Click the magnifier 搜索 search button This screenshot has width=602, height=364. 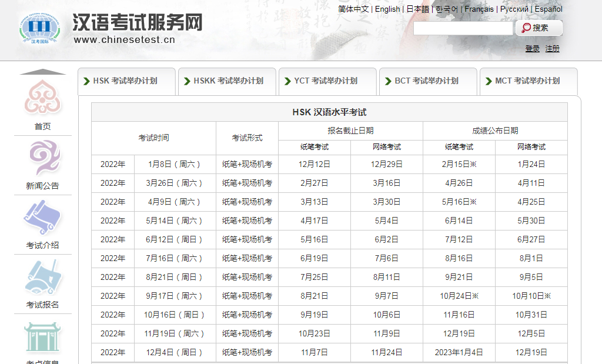539,28
